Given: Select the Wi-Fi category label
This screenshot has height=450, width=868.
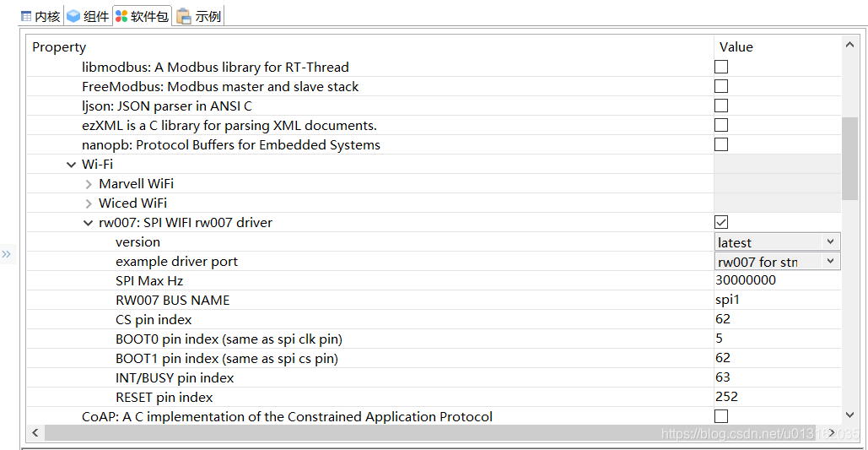Looking at the screenshot, I should pos(98,164).
